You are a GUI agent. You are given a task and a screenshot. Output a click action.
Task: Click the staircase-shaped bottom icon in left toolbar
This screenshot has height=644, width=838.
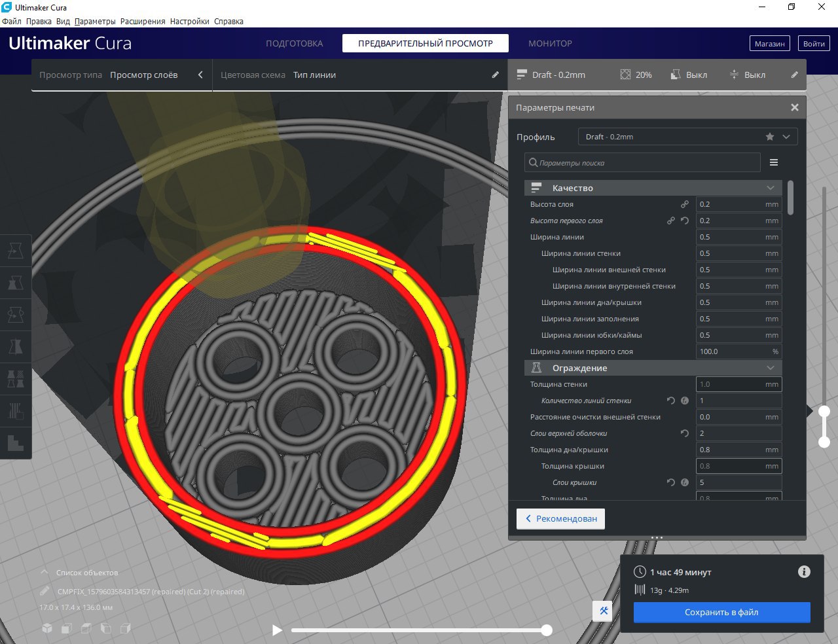point(16,443)
